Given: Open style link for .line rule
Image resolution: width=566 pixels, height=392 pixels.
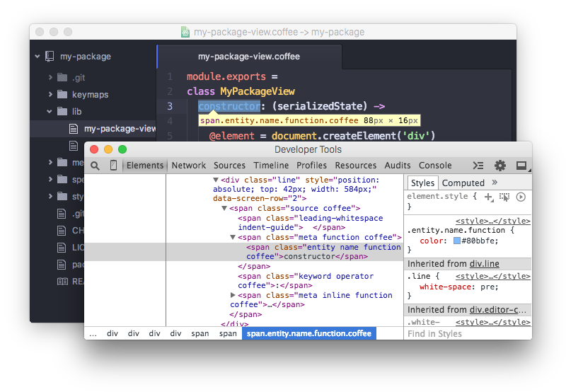Looking at the screenshot, I should (492, 276).
